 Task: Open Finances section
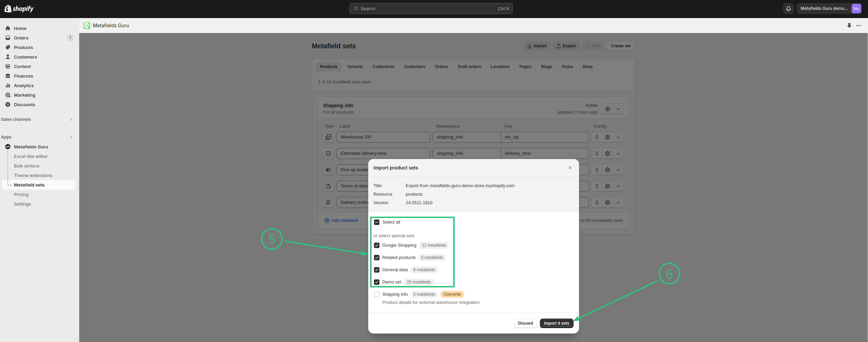(x=23, y=76)
